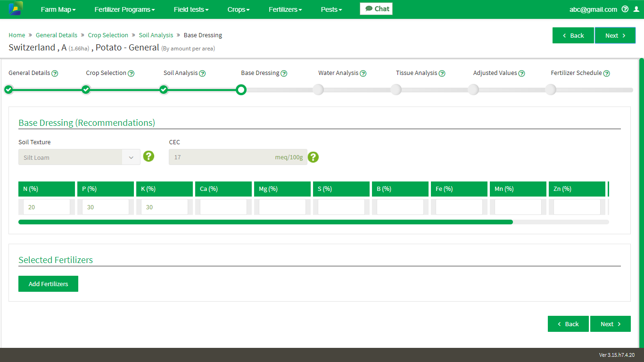Open the Fertilizers dropdown menu
Screen dimensions: 644x362
point(285,9)
